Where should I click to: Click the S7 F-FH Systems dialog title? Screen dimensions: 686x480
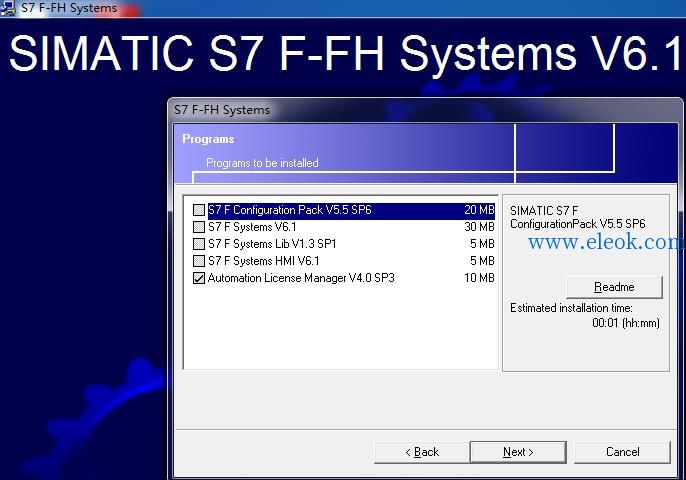tap(222, 110)
